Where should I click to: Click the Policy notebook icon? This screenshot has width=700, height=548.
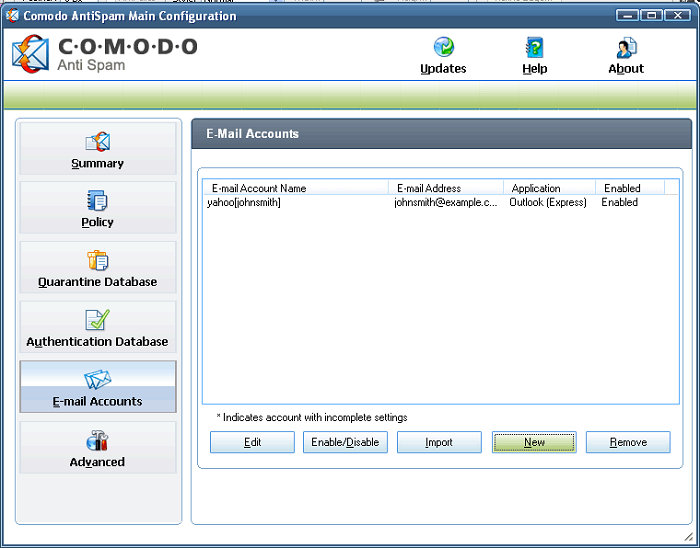pos(97,200)
